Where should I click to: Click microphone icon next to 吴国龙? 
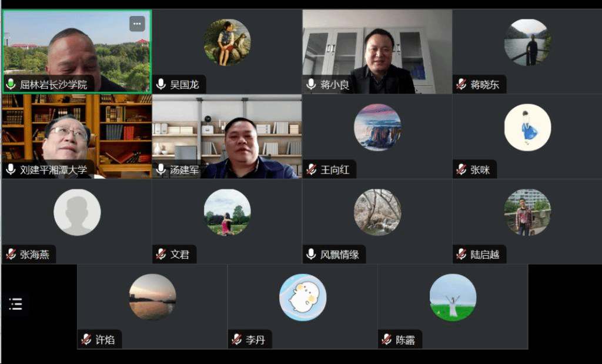tap(161, 85)
